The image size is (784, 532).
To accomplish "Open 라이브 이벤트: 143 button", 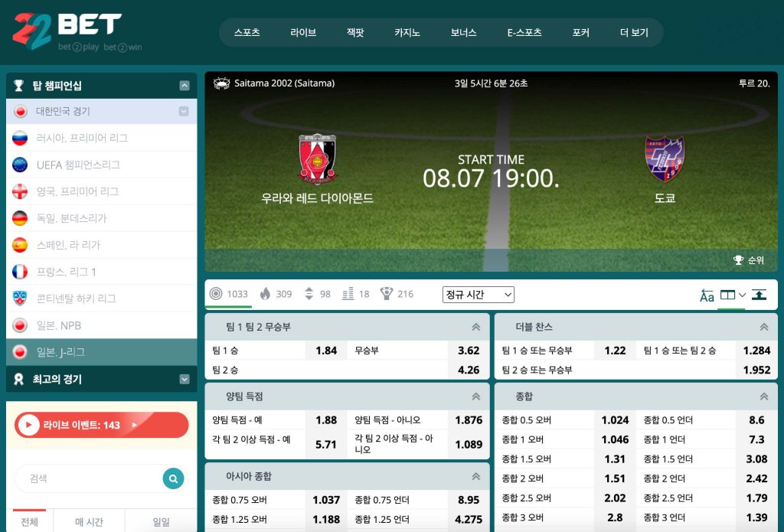I will coord(102,425).
